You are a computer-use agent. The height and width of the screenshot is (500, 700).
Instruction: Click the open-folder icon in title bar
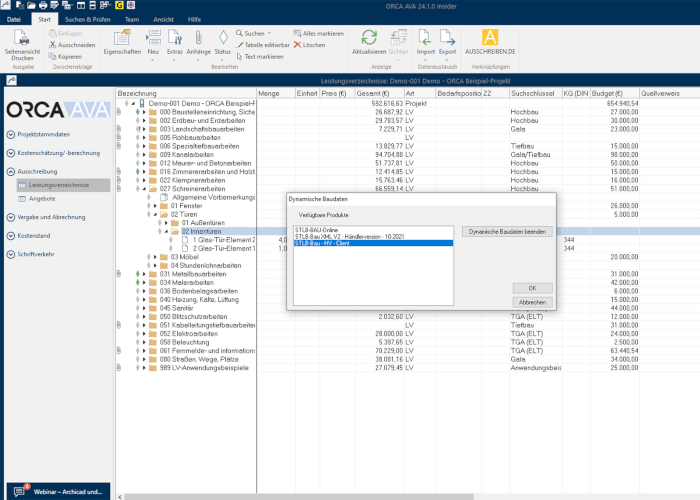click(31, 5)
